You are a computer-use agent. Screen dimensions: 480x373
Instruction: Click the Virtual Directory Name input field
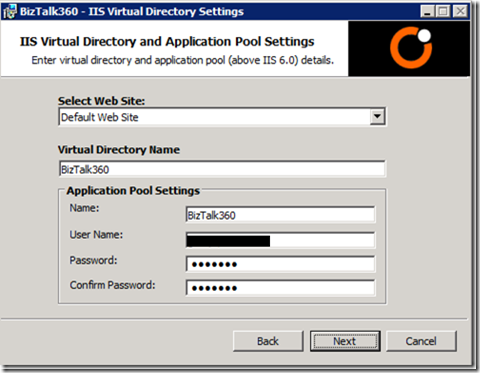[x=222, y=169]
